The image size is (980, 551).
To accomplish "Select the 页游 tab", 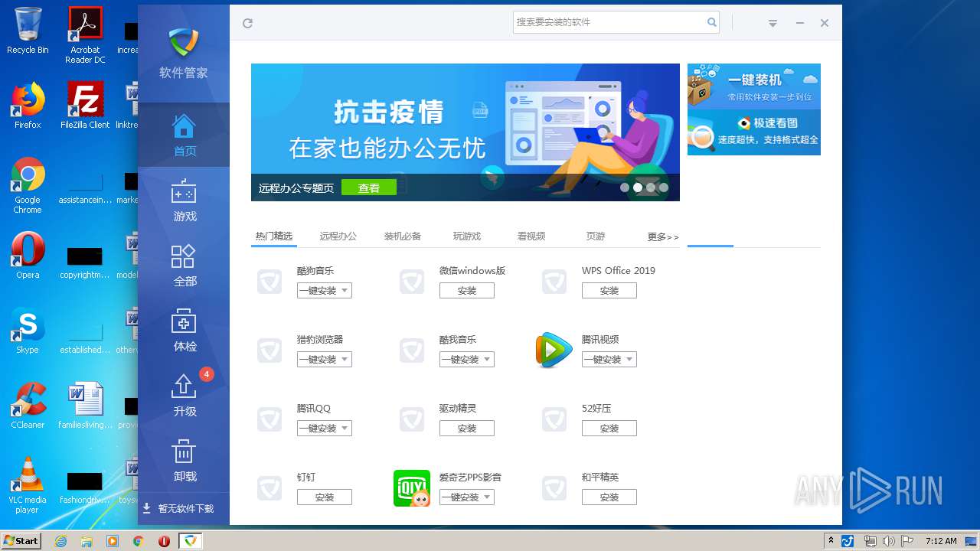I will pos(596,236).
